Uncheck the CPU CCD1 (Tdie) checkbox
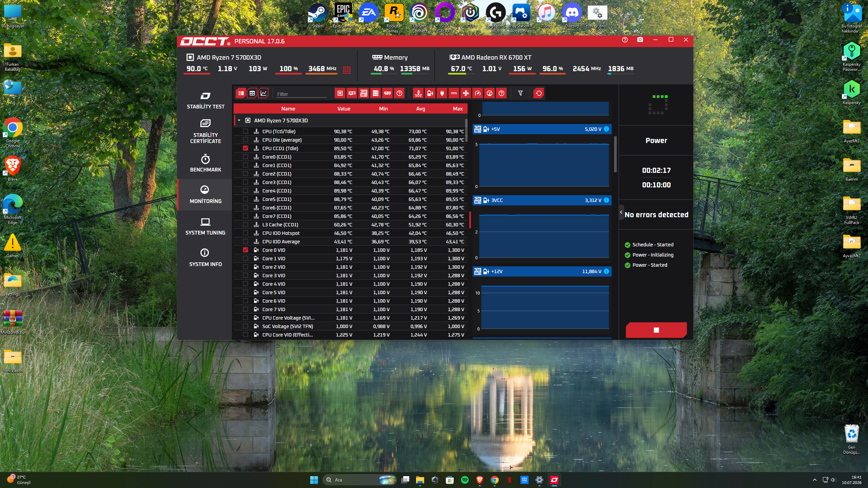 click(x=245, y=148)
